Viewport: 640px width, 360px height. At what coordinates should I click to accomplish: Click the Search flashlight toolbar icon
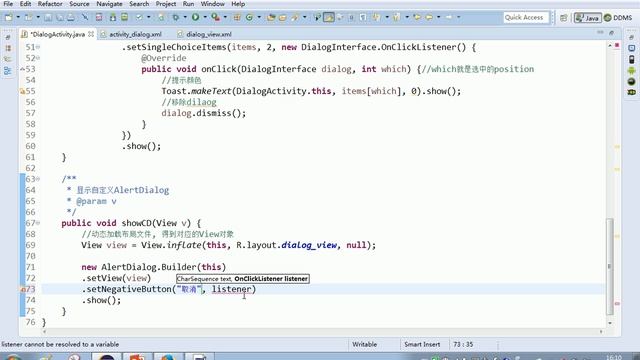click(x=295, y=17)
